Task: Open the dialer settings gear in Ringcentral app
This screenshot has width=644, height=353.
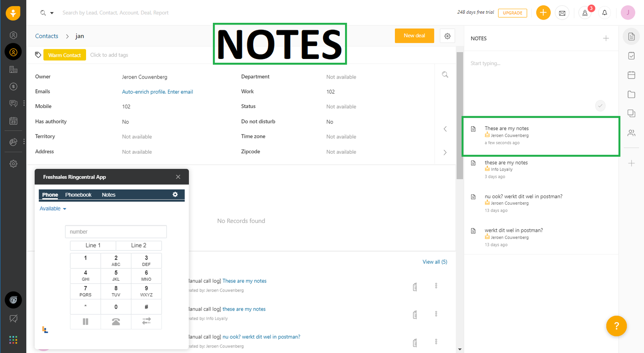Action: coord(175,194)
